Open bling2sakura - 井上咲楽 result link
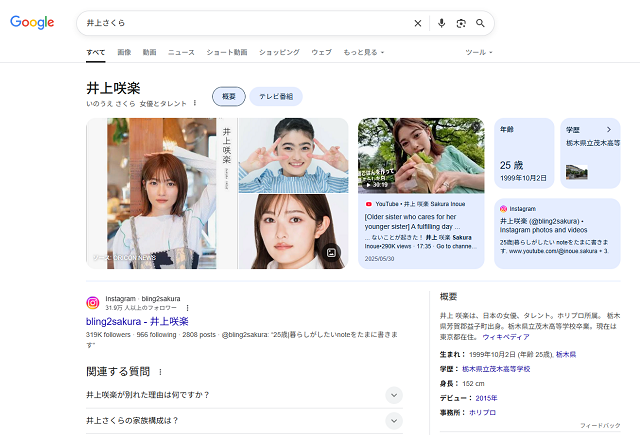This screenshot has width=640, height=435. pos(137,322)
